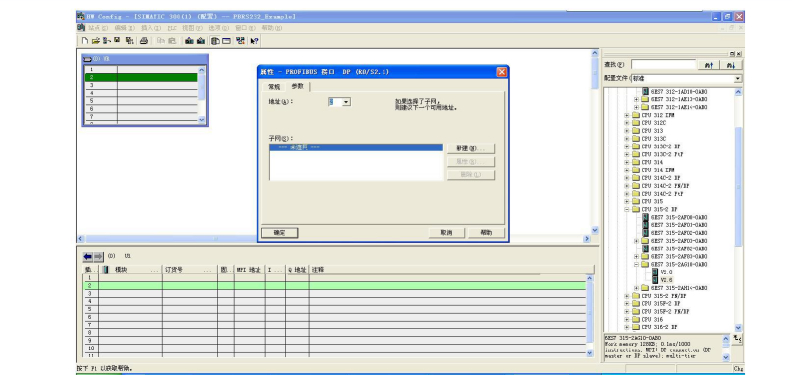Collapse the CPU 315-2 DP folder
This screenshot has height=375, width=794.
coord(627,209)
